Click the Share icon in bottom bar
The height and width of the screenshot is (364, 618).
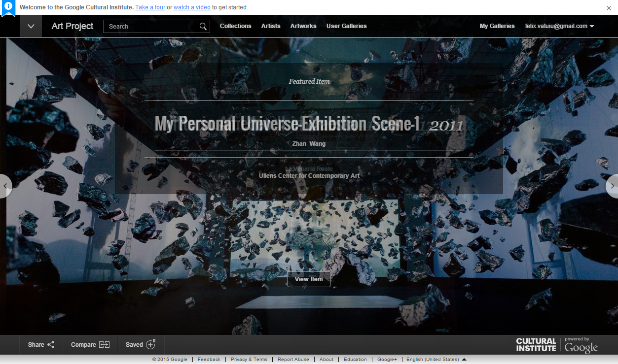(x=51, y=345)
